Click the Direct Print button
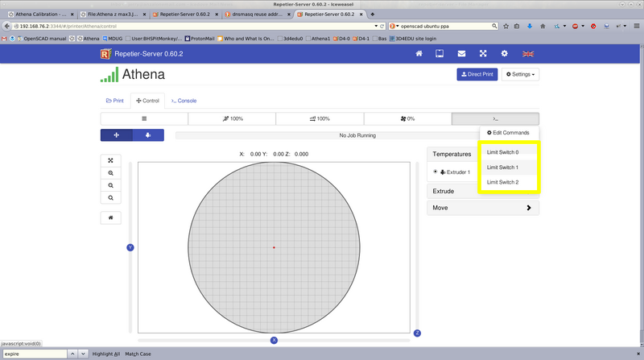The image size is (644, 360). pyautogui.click(x=477, y=74)
